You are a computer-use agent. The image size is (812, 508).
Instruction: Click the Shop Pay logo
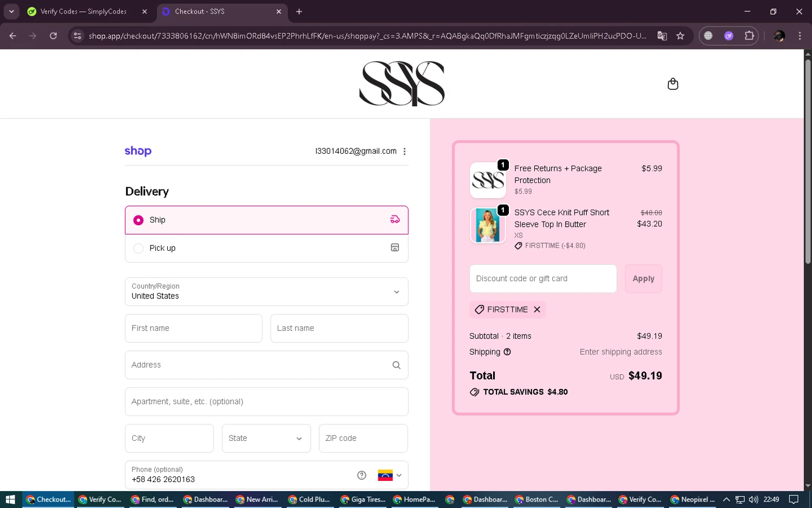pyautogui.click(x=138, y=151)
